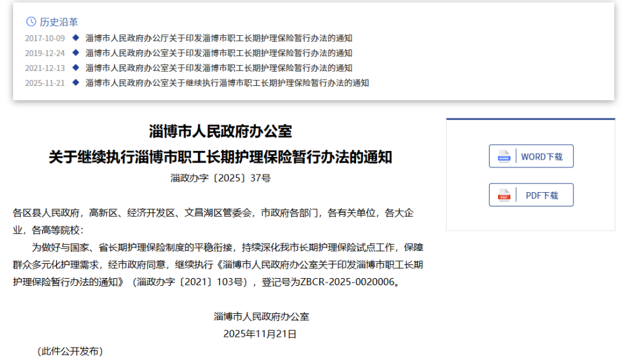The height and width of the screenshot is (364, 625).
Task: Click the red PDF file icon
Action: point(504,195)
